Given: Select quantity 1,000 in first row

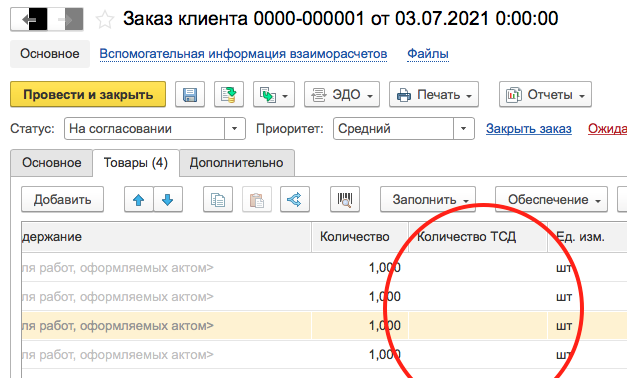Looking at the screenshot, I should click(384, 268).
